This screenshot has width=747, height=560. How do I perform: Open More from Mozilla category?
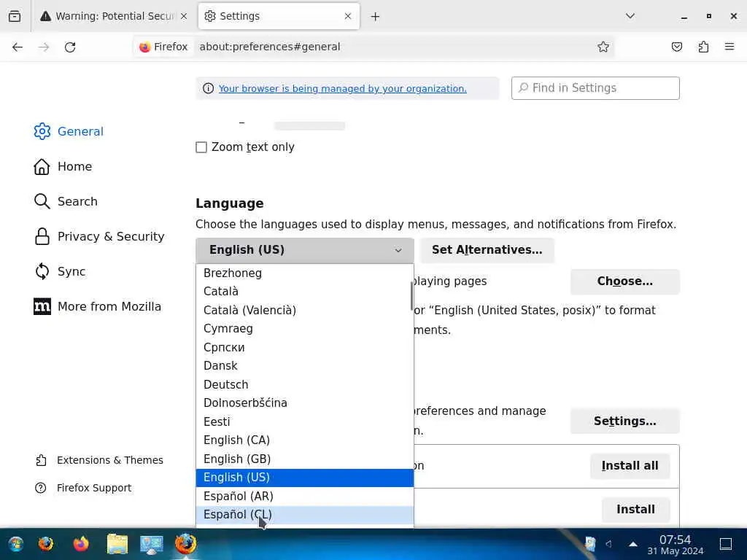pos(98,307)
